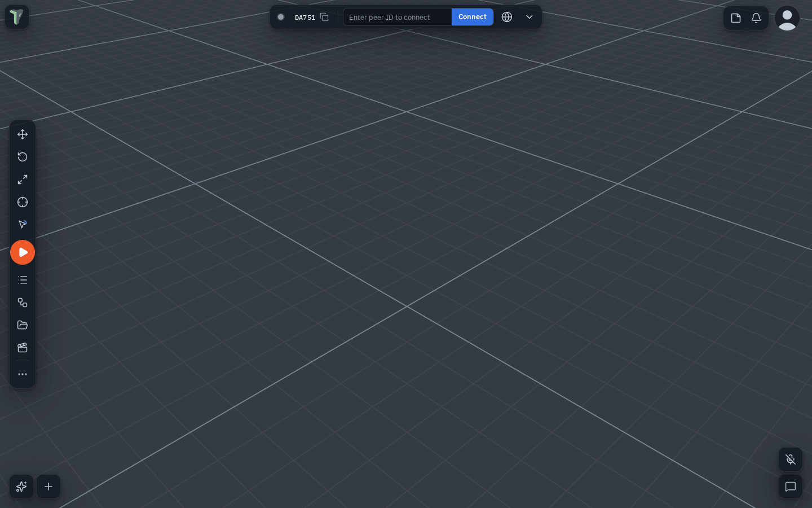812x508 pixels.
Task: Click the crosshair focus target tool
Action: (x=23, y=202)
